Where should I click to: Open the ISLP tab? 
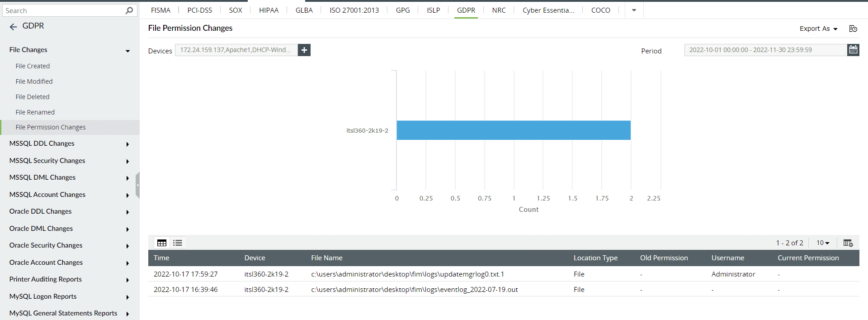pyautogui.click(x=433, y=10)
